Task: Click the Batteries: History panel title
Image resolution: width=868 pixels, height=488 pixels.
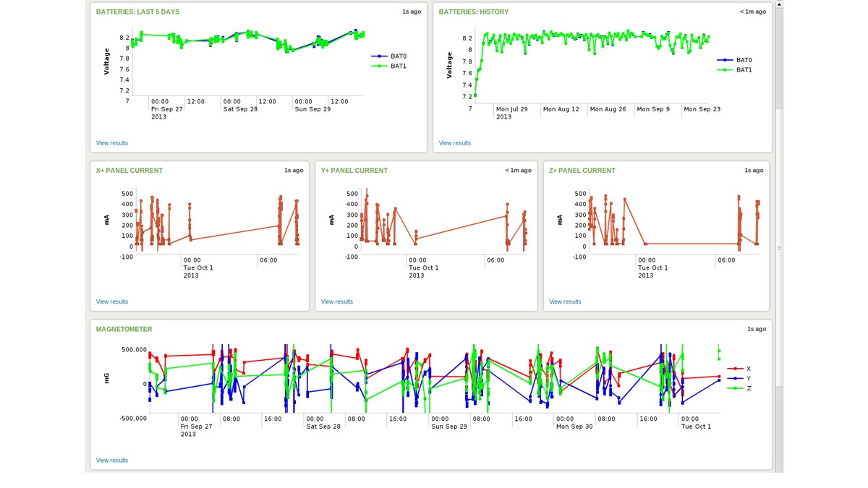Action: [x=474, y=12]
